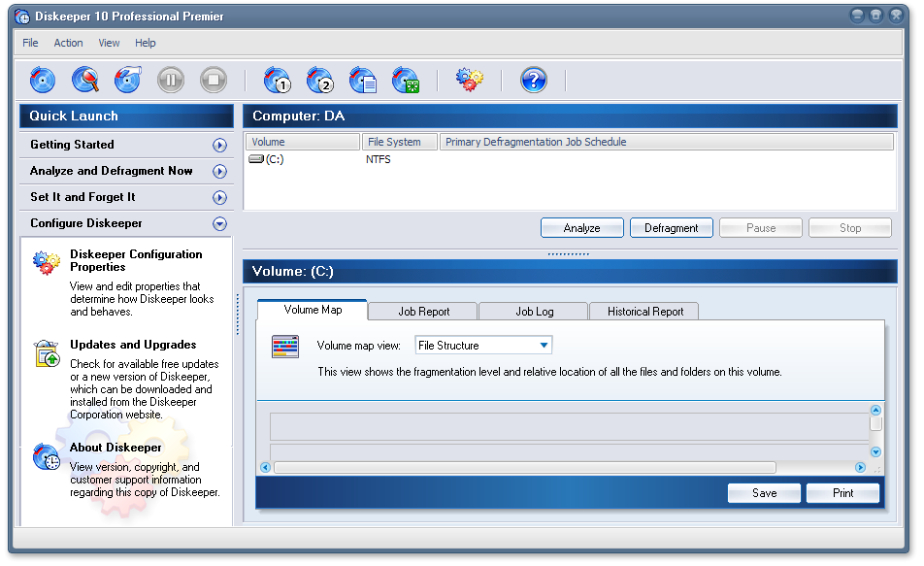Open the Action menu
Image resolution: width=924 pixels, height=566 pixels.
click(x=68, y=43)
